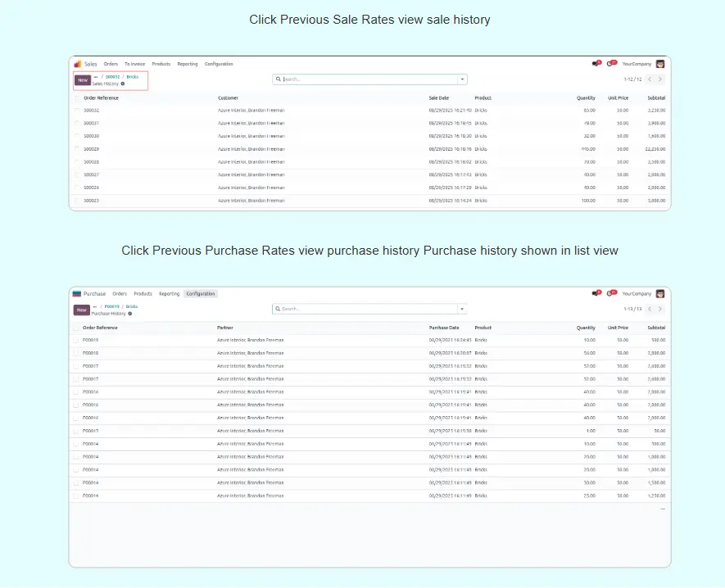Image resolution: width=725 pixels, height=588 pixels.
Task: Open the Configuration menu in Purchase
Action: click(x=200, y=293)
